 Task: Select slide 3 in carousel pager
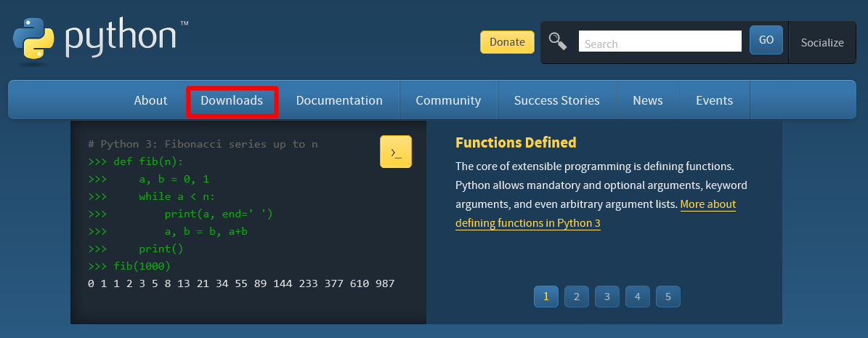coord(607,297)
